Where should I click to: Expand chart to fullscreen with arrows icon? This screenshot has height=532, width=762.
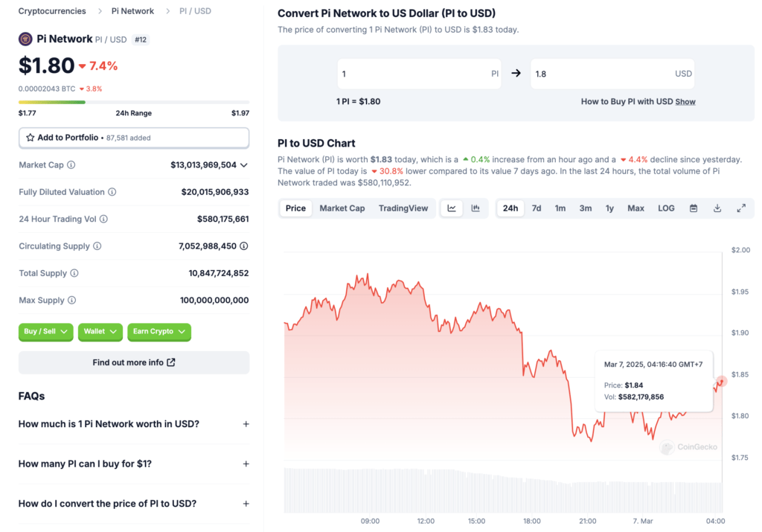click(741, 208)
